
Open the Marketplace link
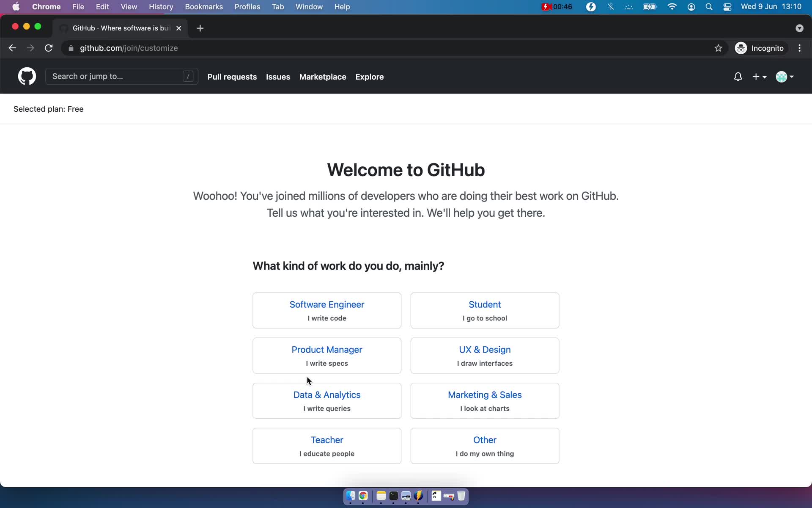pos(323,77)
